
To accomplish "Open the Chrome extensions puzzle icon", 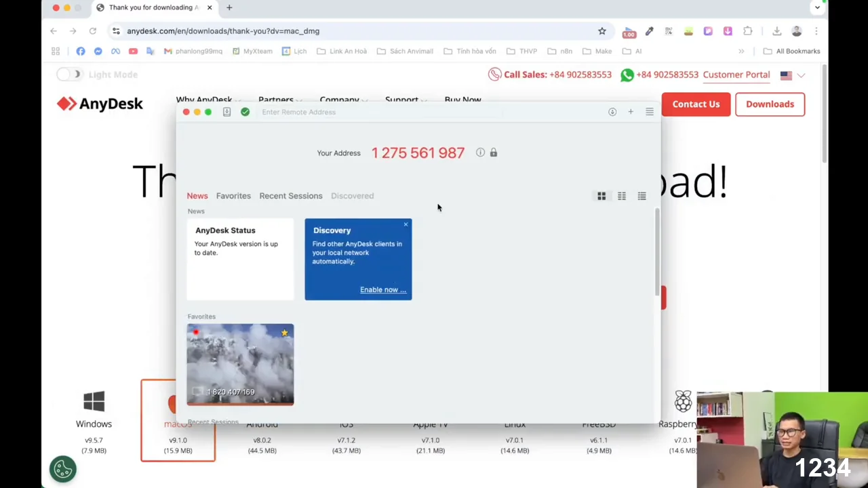I will pyautogui.click(x=748, y=31).
